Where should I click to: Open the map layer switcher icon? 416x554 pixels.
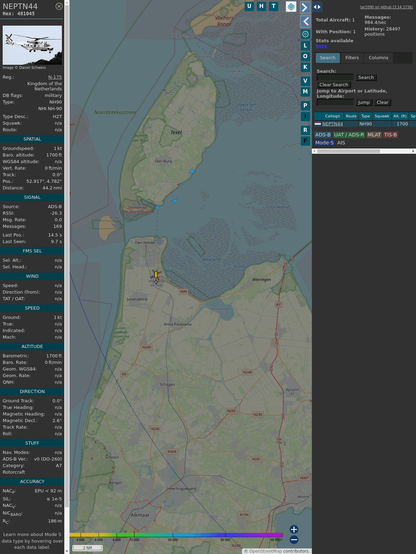291,6
